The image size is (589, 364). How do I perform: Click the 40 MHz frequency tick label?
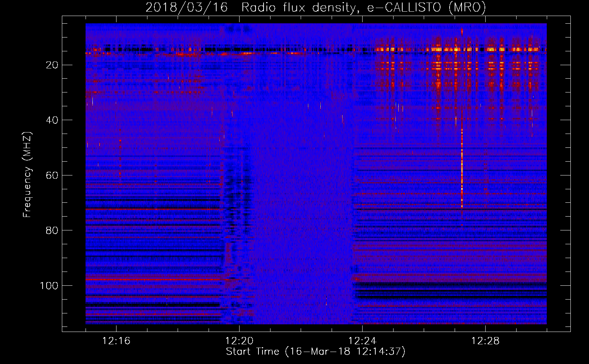pos(52,120)
